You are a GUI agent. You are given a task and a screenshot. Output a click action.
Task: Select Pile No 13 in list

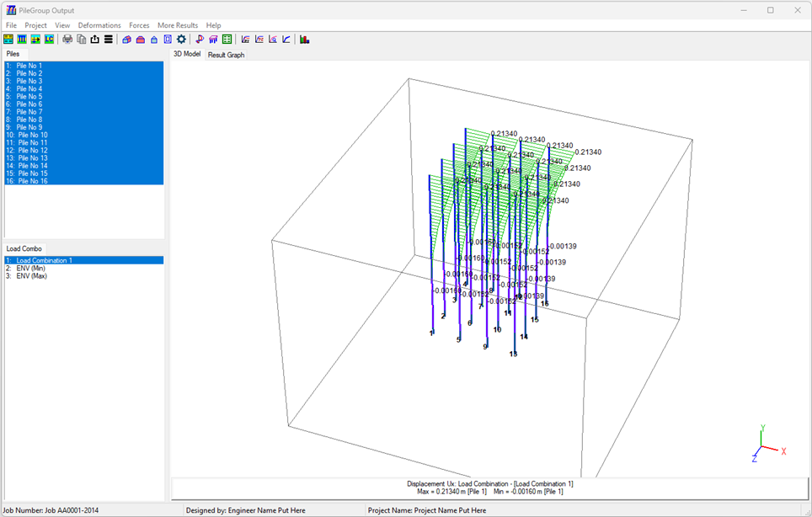click(84, 157)
